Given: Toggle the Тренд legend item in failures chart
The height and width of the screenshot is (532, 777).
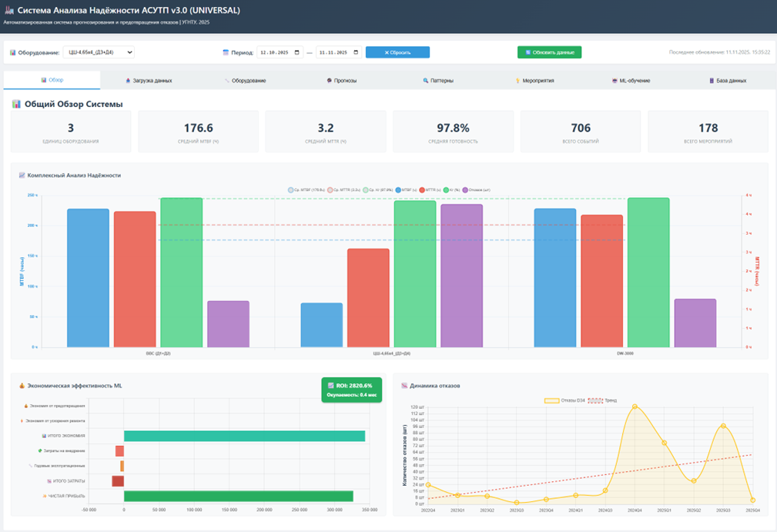Looking at the screenshot, I should 595,400.
